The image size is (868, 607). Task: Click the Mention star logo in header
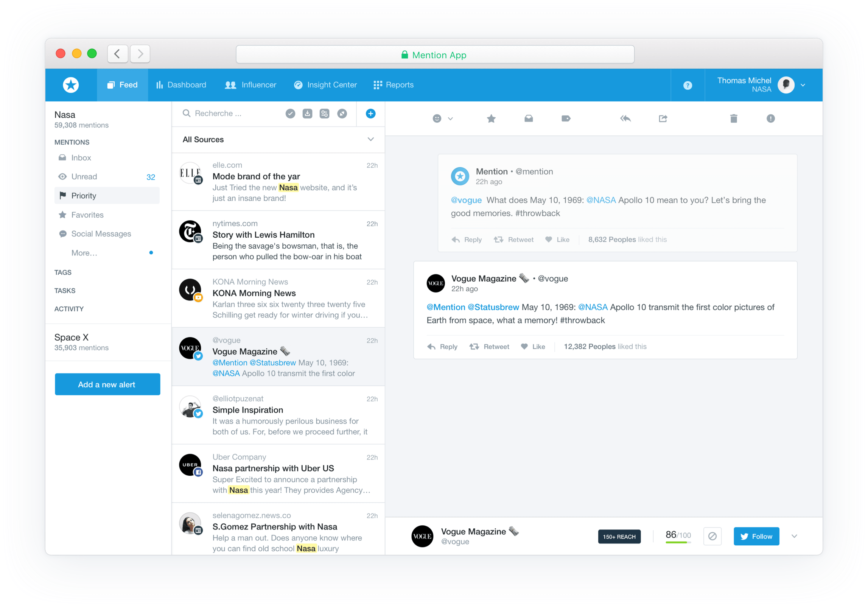click(71, 85)
